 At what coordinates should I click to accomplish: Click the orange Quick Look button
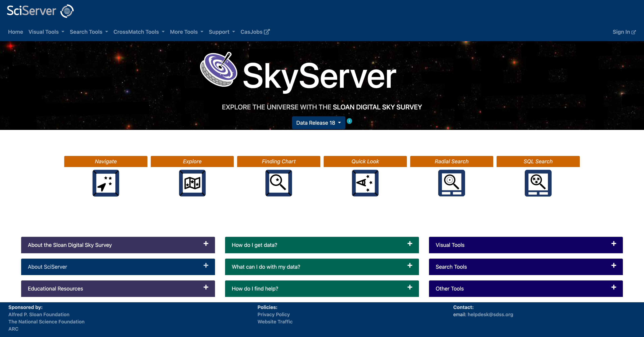(x=365, y=161)
